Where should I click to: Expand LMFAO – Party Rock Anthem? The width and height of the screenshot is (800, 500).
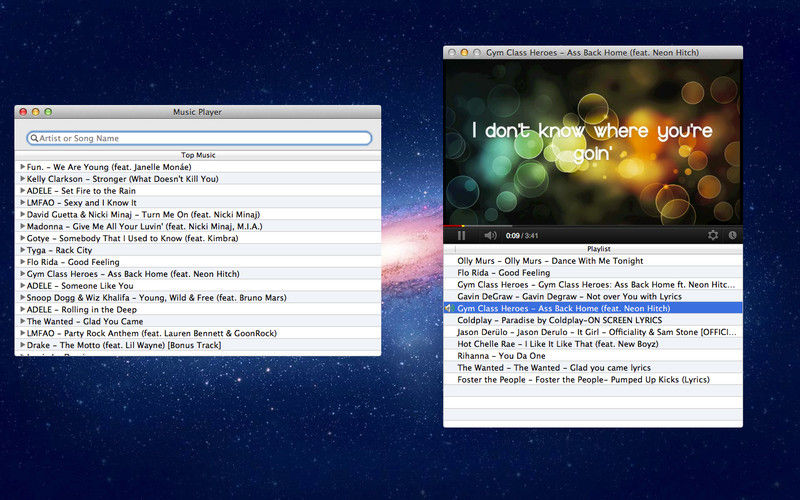pyautogui.click(x=22, y=333)
